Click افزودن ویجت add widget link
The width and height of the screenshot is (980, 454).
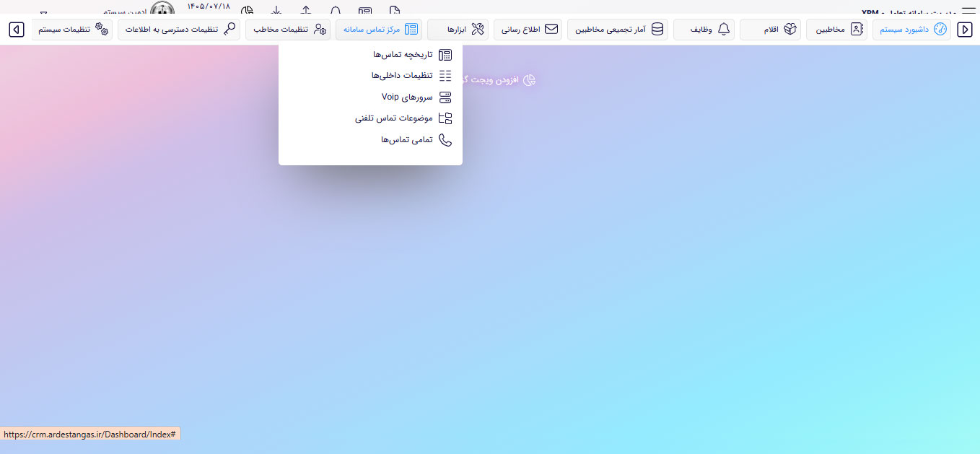tap(498, 79)
